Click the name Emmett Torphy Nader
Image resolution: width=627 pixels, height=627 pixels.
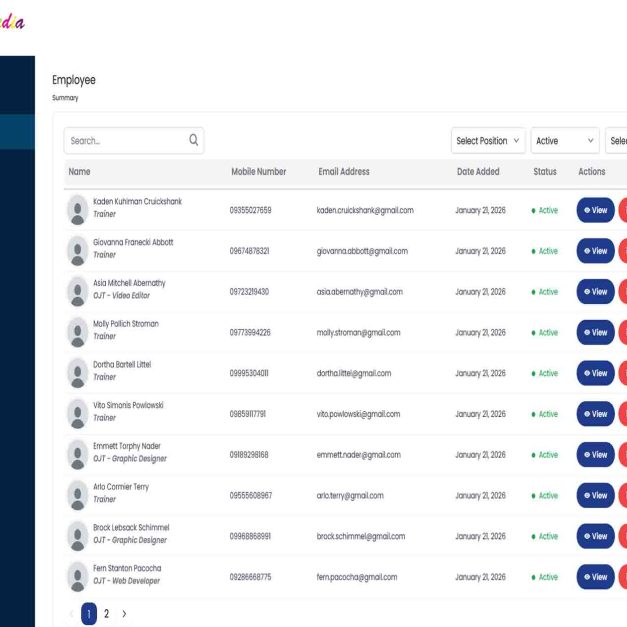(x=127, y=446)
